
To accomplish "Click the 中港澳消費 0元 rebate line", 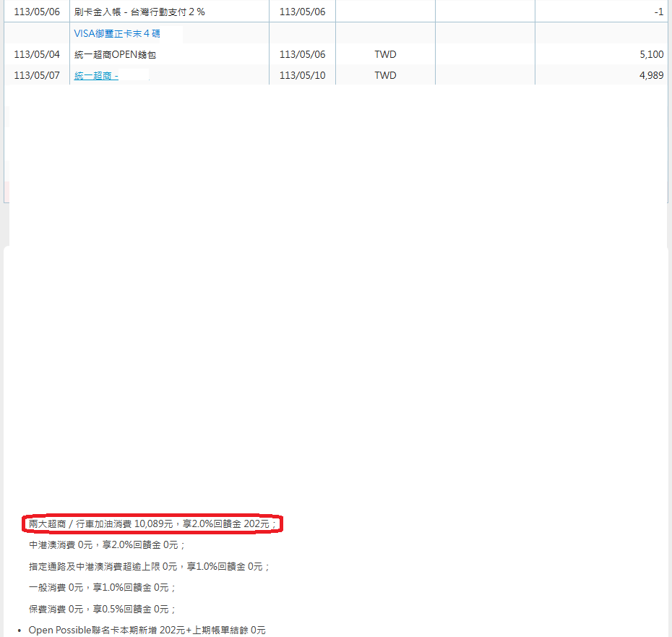I will [107, 545].
